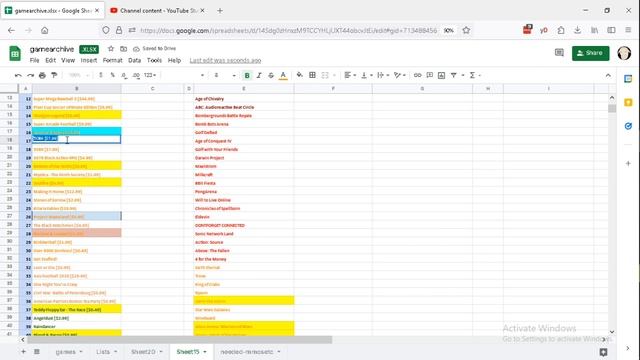Open the fill color bucket tool

pos(300,75)
